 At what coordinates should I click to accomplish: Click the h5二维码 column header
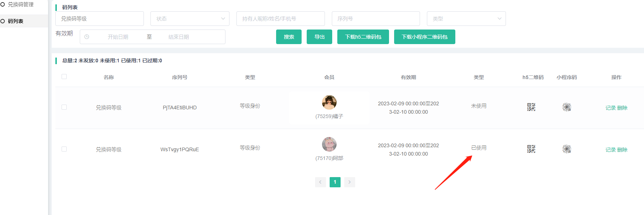click(533, 77)
